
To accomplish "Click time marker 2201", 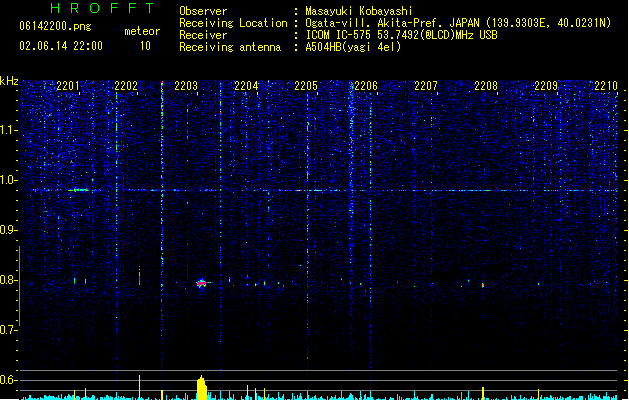I will (68, 86).
